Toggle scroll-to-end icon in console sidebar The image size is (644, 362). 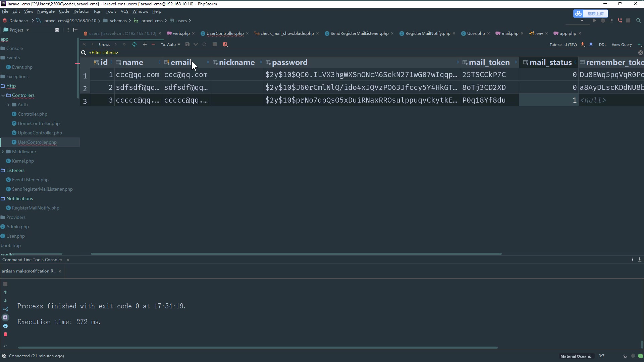coord(5,317)
